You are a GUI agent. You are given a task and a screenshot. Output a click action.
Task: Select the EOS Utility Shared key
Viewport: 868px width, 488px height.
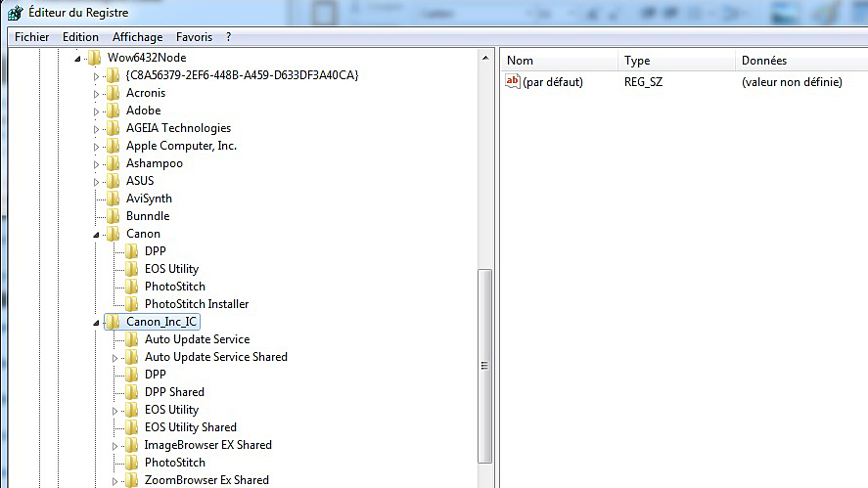click(191, 427)
